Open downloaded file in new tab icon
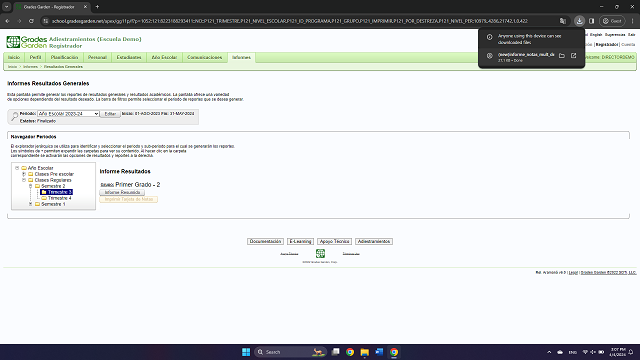Image resolution: width=640 pixels, height=360 pixels. click(573, 56)
